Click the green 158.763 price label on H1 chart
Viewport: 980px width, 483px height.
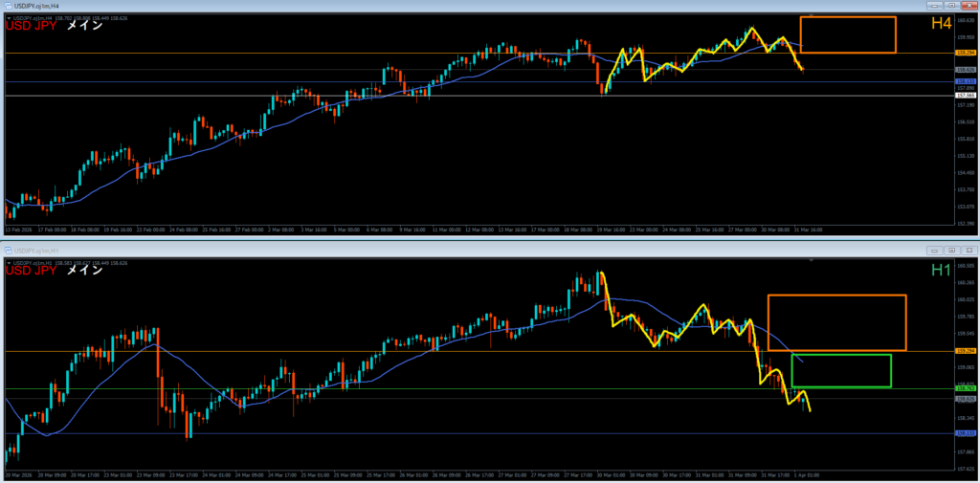tap(966, 388)
